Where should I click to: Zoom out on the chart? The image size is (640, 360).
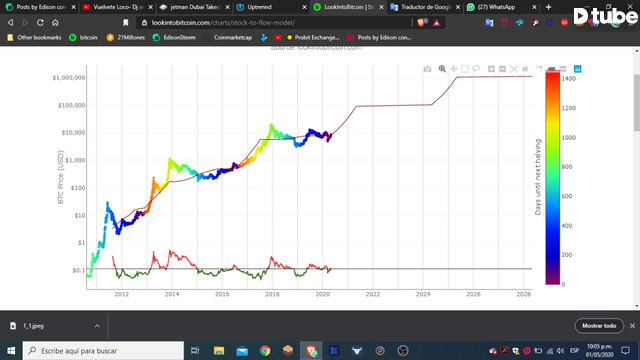click(502, 69)
